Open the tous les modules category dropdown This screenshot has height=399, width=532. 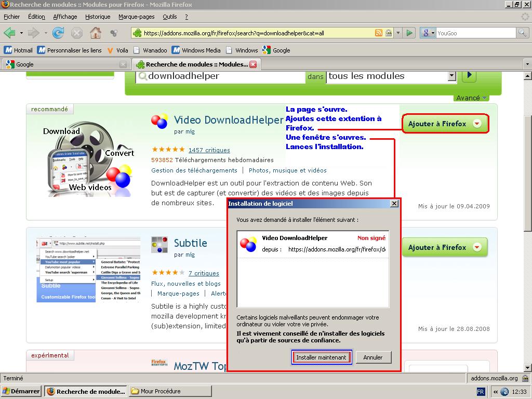[x=451, y=76]
